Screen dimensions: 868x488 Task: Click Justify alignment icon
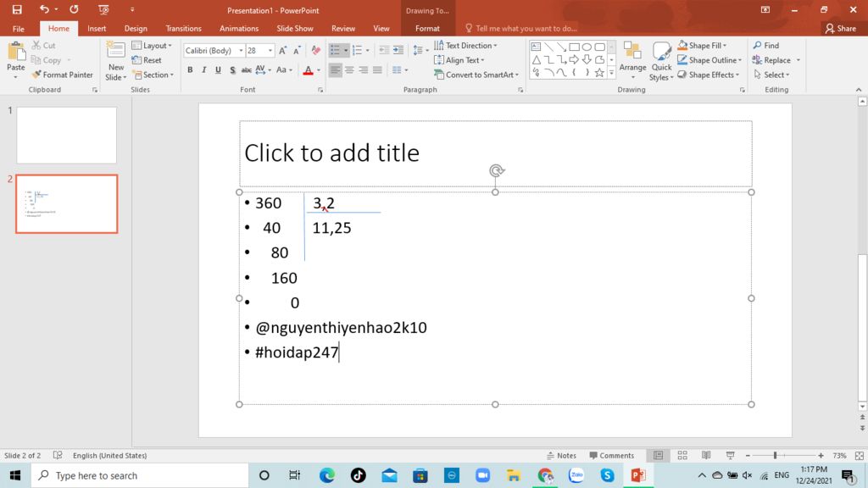click(377, 69)
